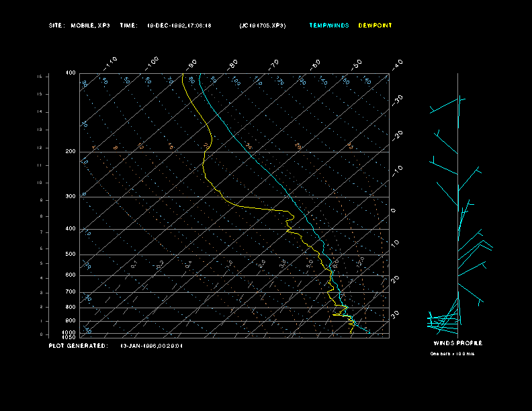The width and height of the screenshot is (532, 411).
Task: Click the SITE: label in the header
Action: [x=56, y=26]
